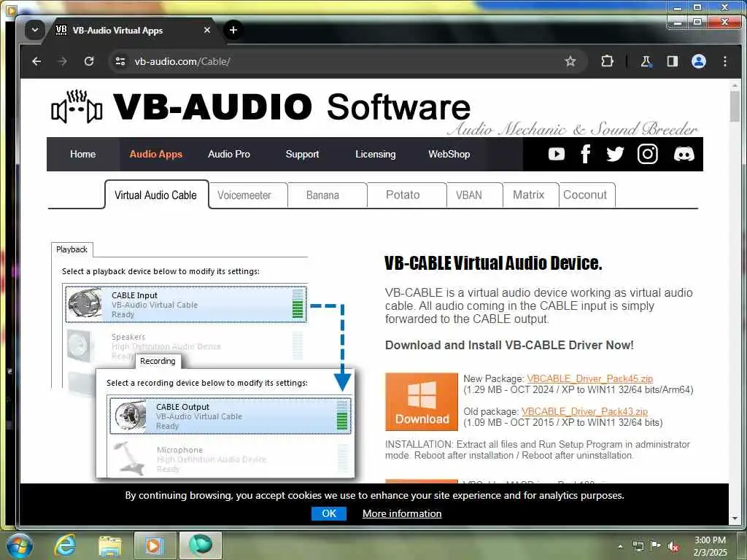Screen dimensions: 747x560
Task: Switch to the Banana tab
Action: point(327,195)
